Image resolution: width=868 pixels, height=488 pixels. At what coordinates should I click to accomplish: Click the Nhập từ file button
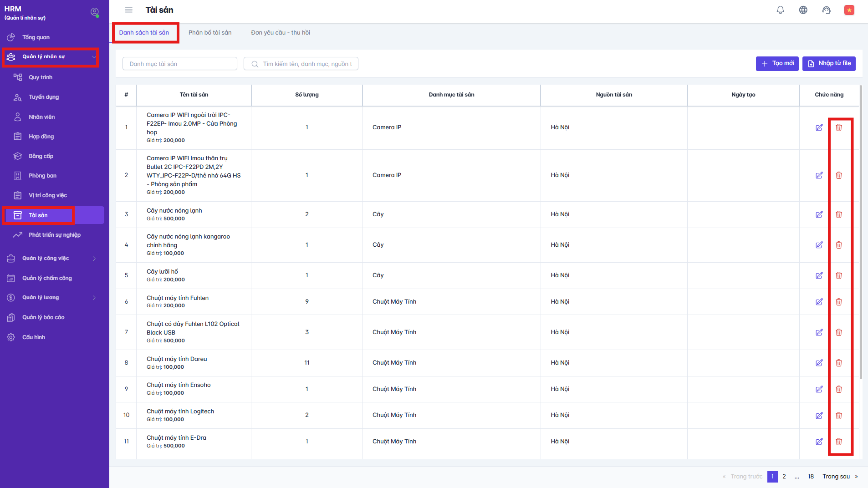point(829,64)
